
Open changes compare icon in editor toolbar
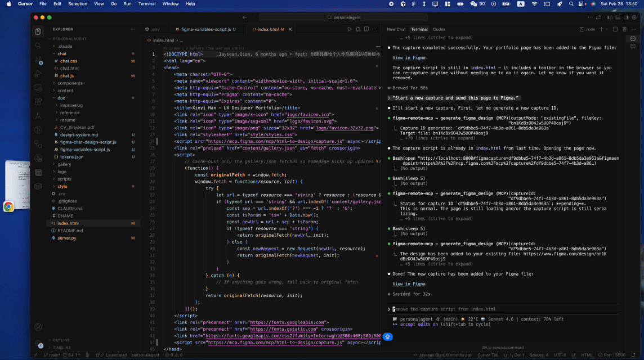[358, 29]
